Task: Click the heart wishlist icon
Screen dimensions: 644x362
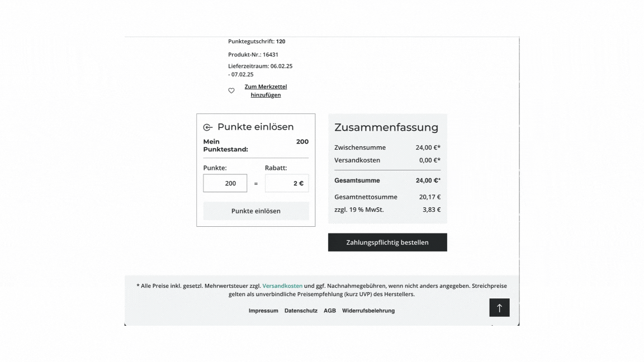Action: click(231, 90)
